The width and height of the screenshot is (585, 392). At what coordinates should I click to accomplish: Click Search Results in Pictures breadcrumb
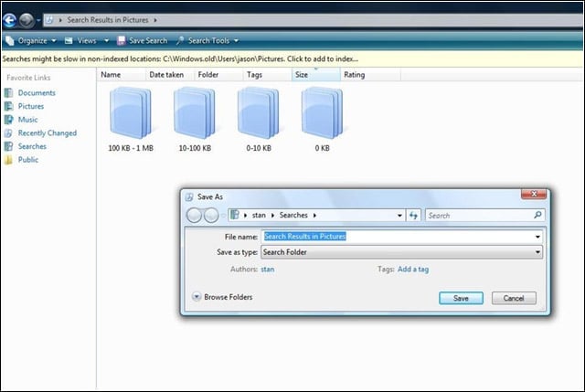[x=108, y=20]
